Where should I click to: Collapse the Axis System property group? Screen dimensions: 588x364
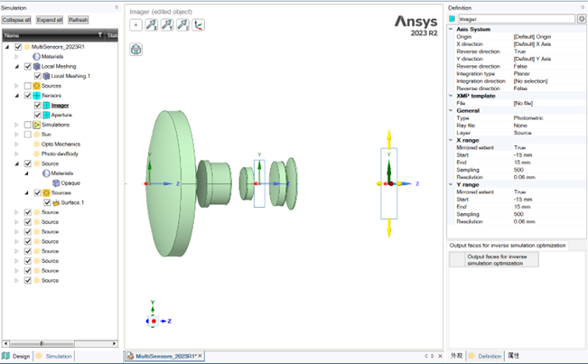point(451,29)
